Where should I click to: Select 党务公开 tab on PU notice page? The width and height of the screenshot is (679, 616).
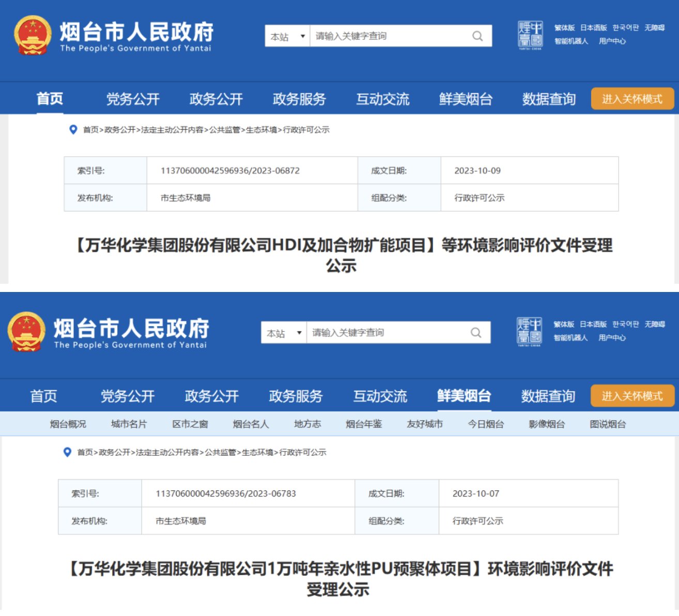(x=128, y=396)
